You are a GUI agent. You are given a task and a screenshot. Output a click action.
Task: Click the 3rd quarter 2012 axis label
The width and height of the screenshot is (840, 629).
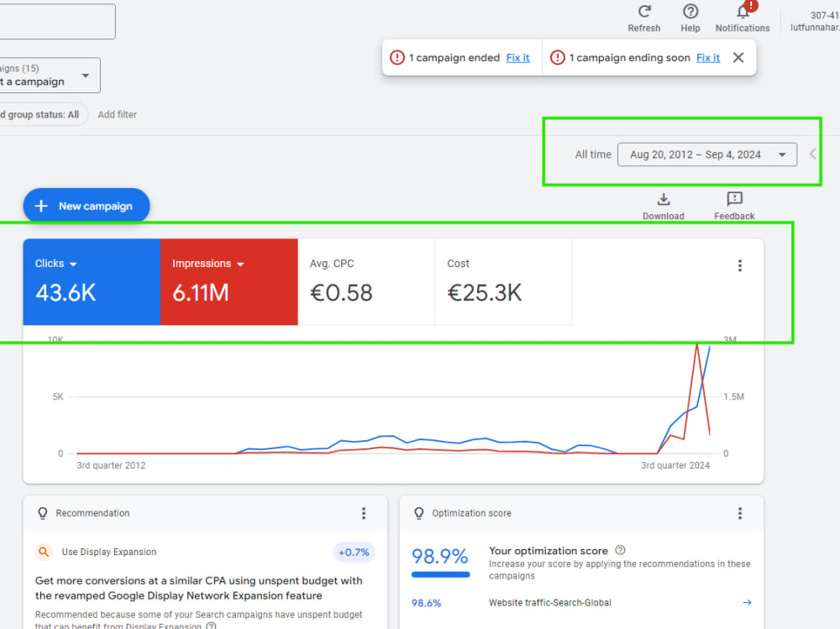[111, 465]
